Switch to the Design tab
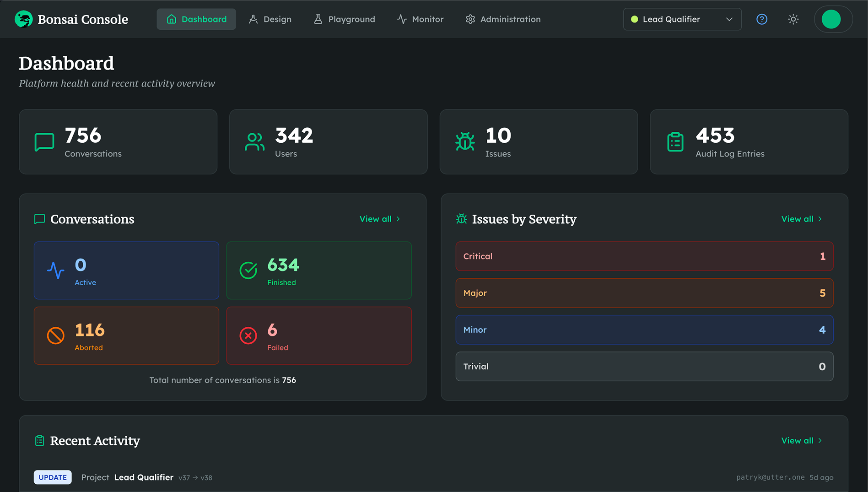 (270, 19)
